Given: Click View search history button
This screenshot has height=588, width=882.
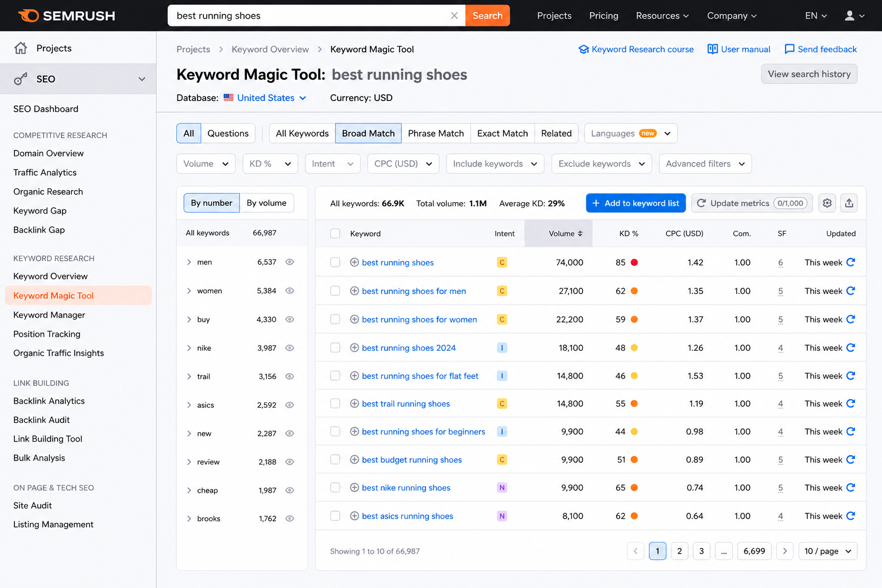Looking at the screenshot, I should pyautogui.click(x=809, y=74).
